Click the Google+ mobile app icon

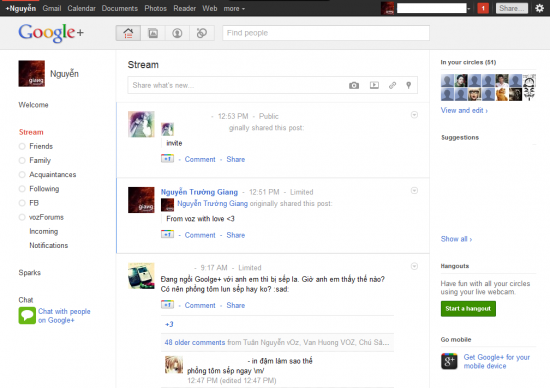449,361
